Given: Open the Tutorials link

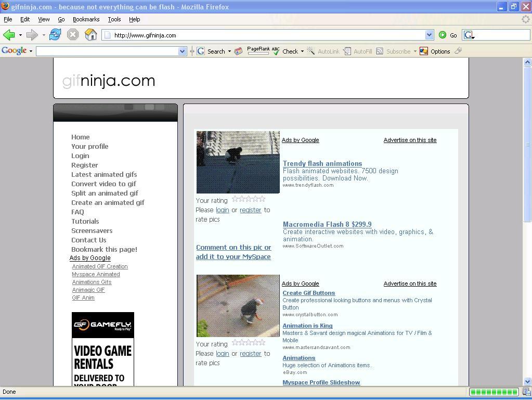Looking at the screenshot, I should pos(85,221).
